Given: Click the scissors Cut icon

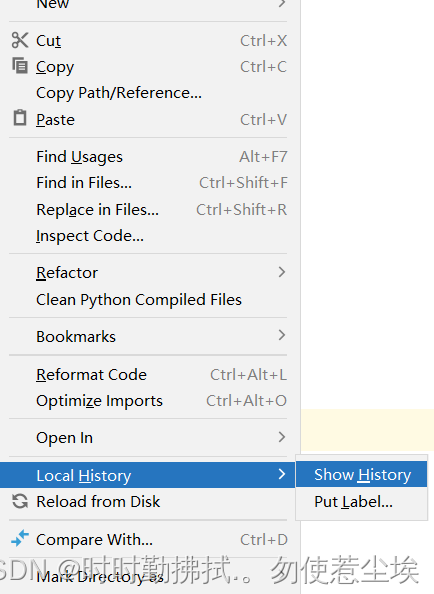Looking at the screenshot, I should 20,40.
